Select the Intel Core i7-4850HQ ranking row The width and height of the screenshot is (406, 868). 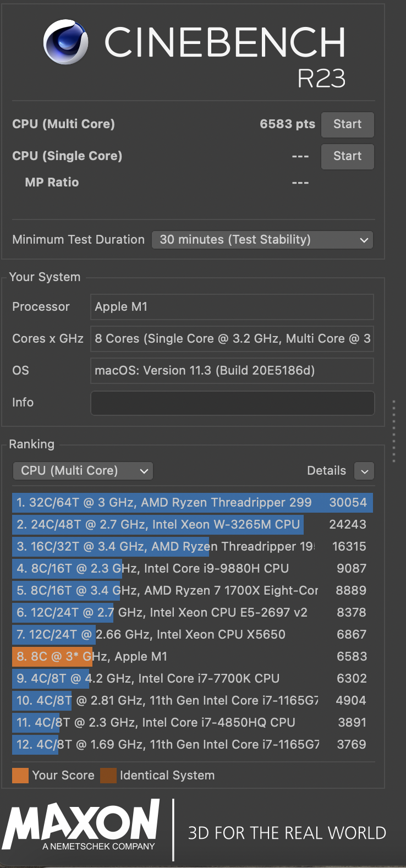[193, 723]
